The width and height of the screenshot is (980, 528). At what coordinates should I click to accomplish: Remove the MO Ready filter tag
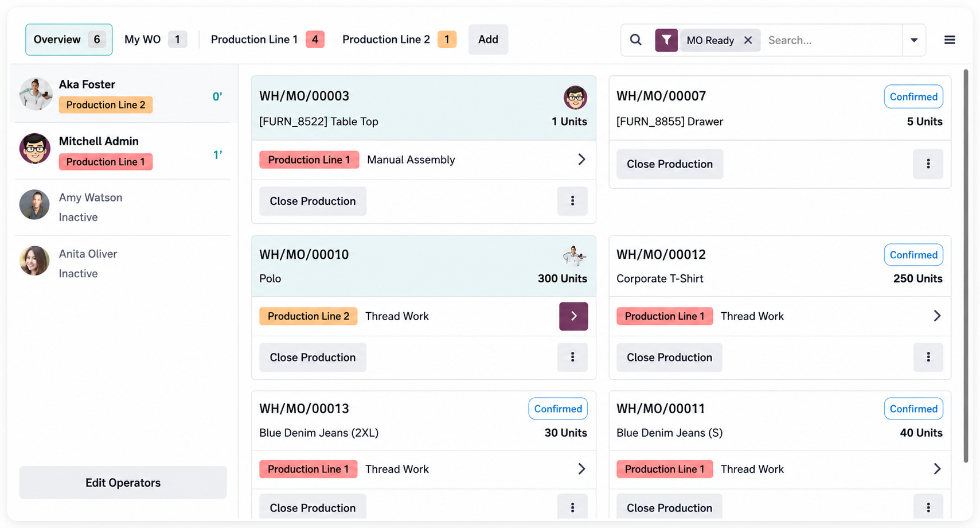[748, 40]
